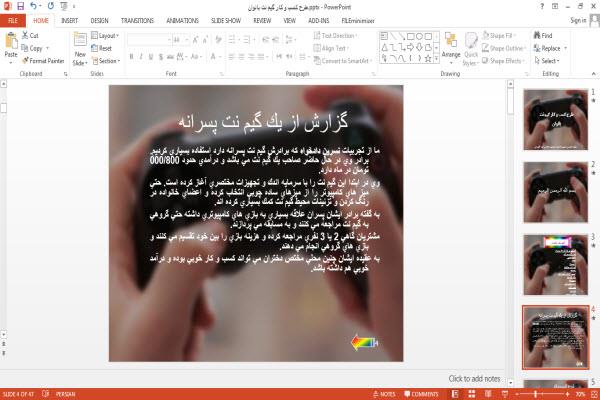This screenshot has height=400, width=600.
Task: Toggle Bold formatting
Action: pos(131,57)
